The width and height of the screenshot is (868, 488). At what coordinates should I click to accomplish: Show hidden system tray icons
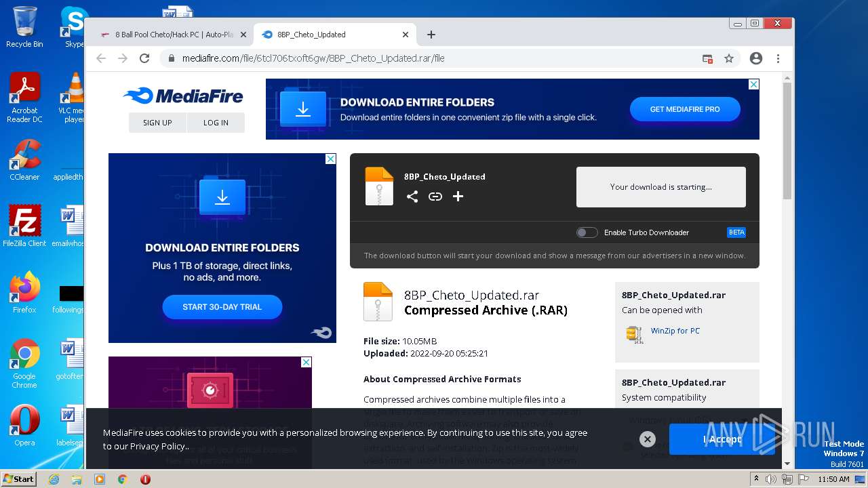pos(756,479)
